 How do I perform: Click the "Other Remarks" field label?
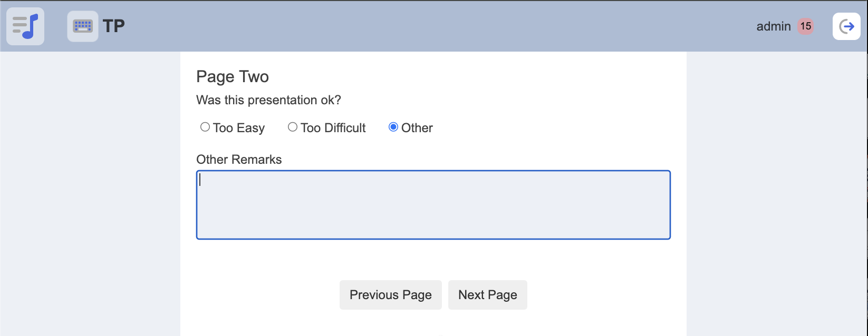click(x=239, y=160)
